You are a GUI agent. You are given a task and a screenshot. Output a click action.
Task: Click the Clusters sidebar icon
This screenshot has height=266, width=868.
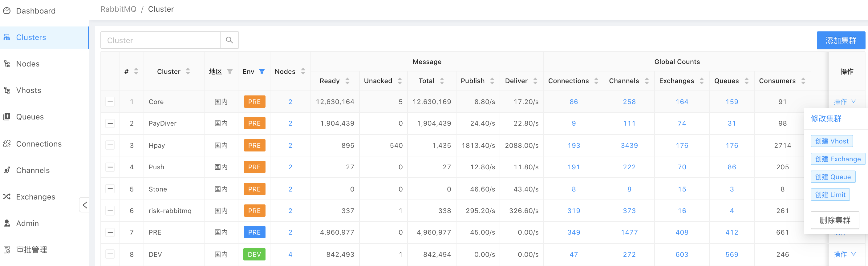tap(7, 37)
